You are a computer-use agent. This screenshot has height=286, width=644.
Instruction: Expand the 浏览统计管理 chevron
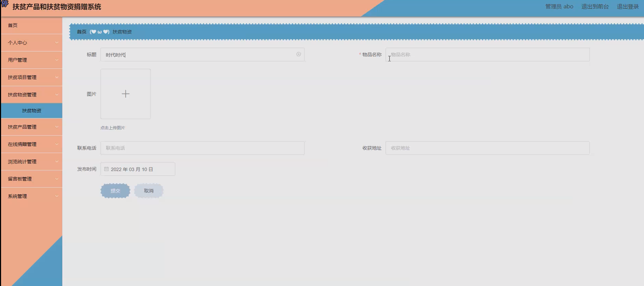pyautogui.click(x=57, y=162)
